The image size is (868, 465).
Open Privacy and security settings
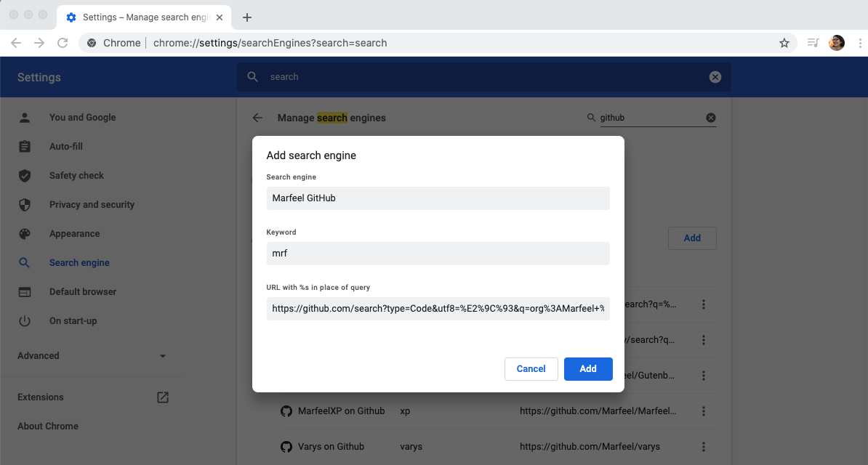click(92, 204)
